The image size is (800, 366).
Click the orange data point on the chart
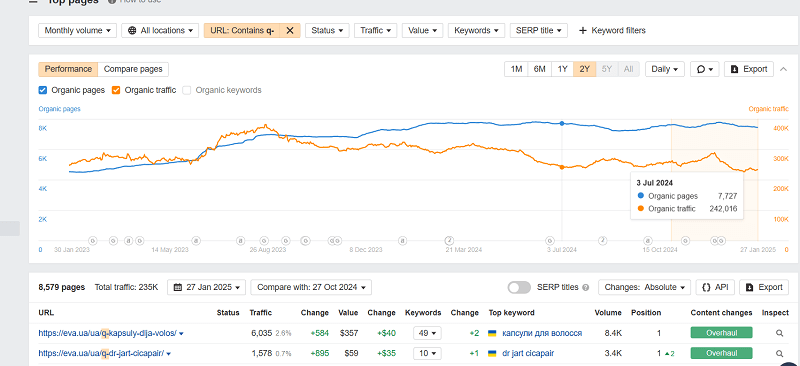562,167
